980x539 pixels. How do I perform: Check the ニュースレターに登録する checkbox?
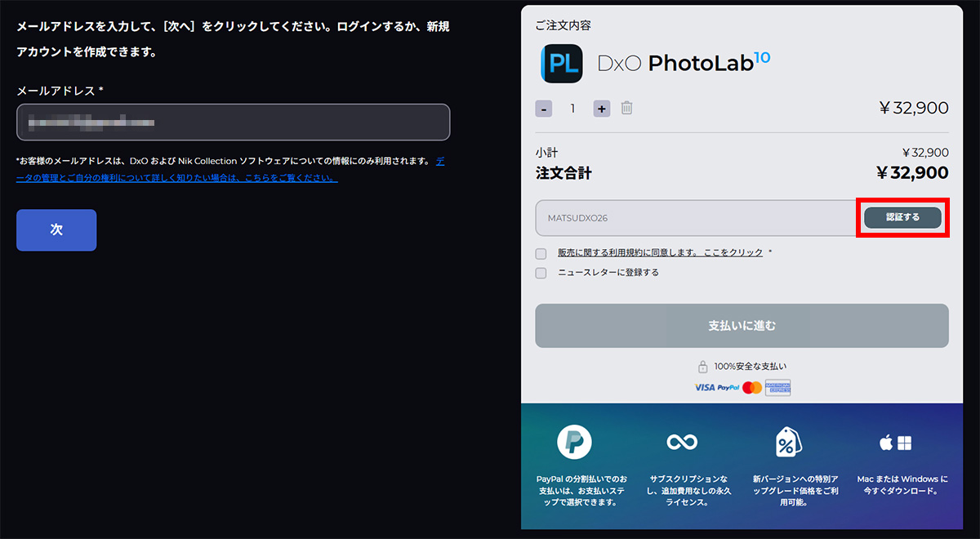click(541, 274)
